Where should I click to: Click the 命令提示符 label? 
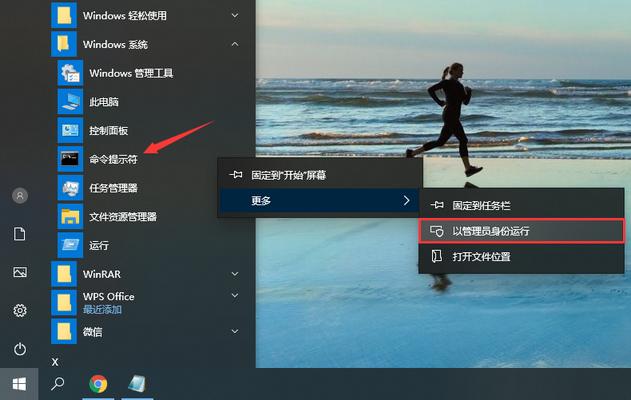point(113,159)
